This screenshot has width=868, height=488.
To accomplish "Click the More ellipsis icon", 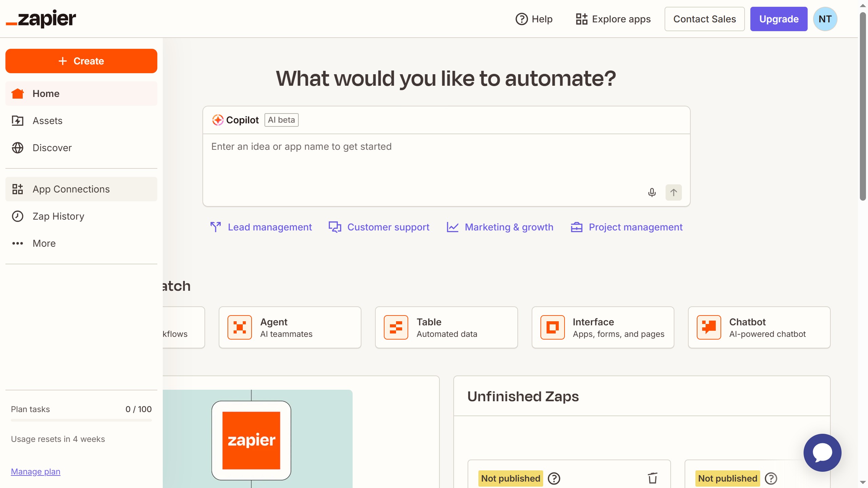I will coord(18,243).
